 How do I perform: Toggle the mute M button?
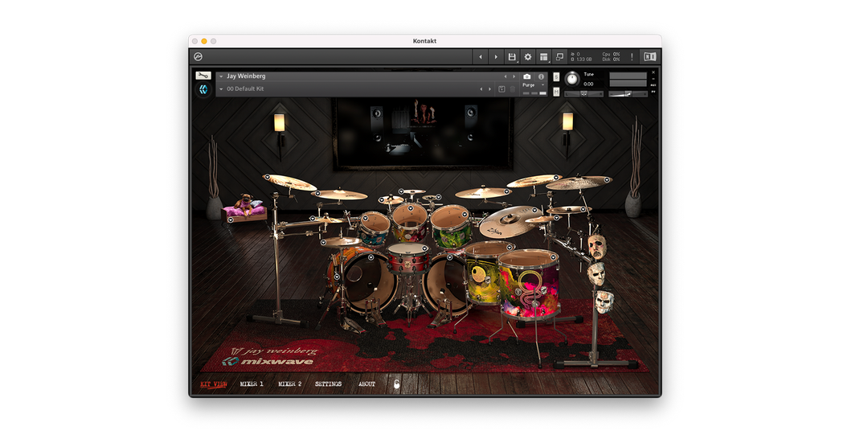(556, 92)
